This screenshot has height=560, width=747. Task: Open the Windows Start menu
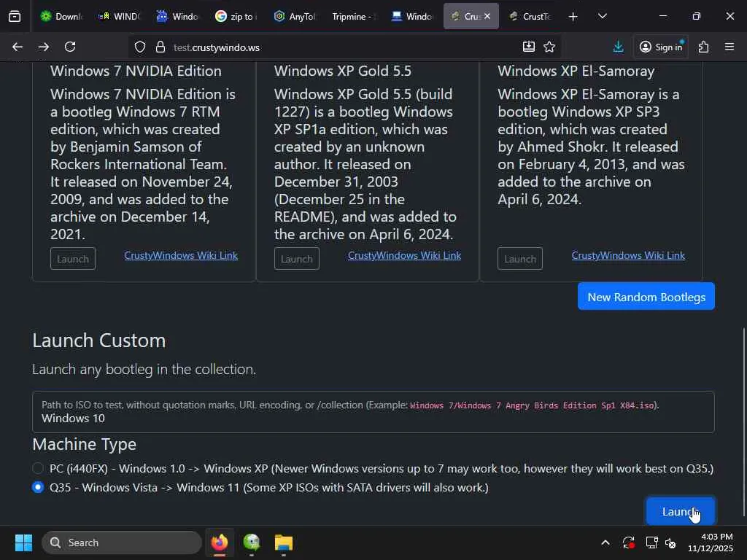coord(23,542)
